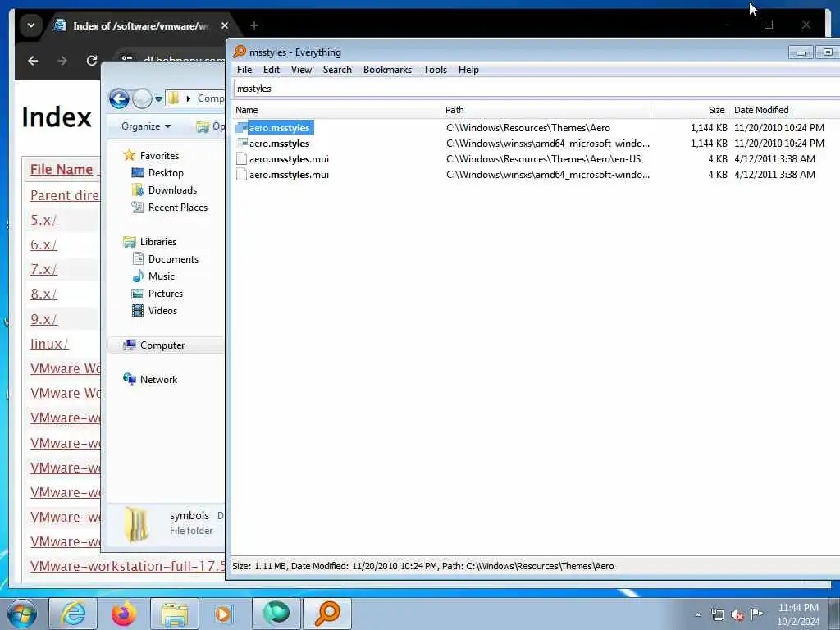Screen dimensions: 840x630
Task: Open the 7.x/ directory link
Action: [43, 269]
